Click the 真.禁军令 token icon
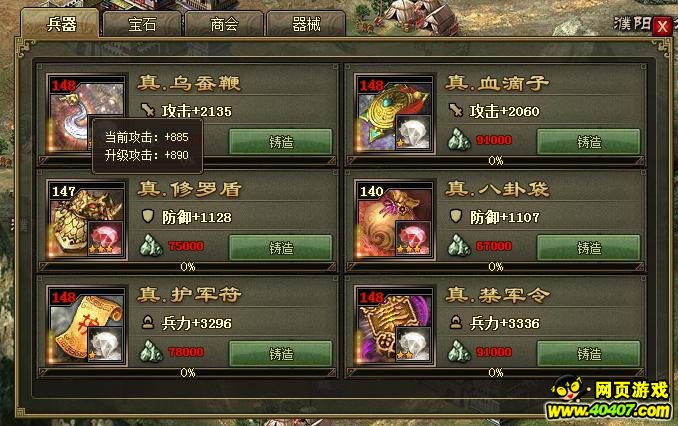Image resolution: width=678 pixels, height=426 pixels. (x=394, y=326)
